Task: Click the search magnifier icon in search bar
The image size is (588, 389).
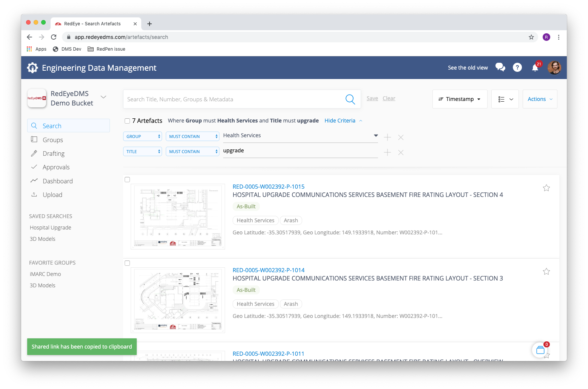Action: pyautogui.click(x=350, y=99)
